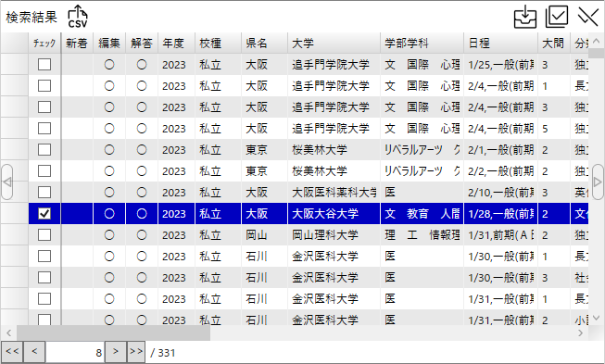
Task: Click 編集 circle in 大阪大谷大学 row
Action: [x=109, y=213]
